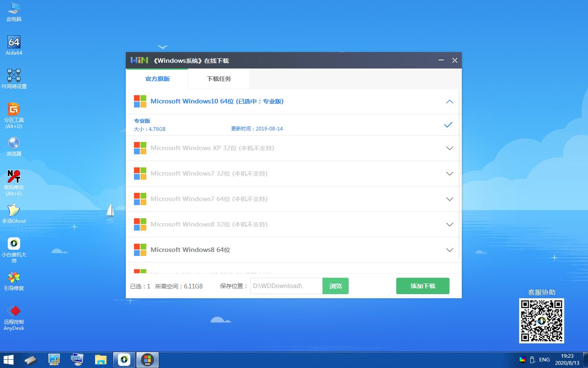Click the 添加下载 button

tap(423, 286)
